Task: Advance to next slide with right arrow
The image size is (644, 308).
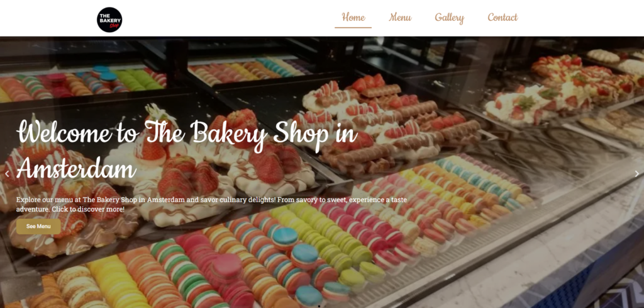Action: tap(637, 174)
